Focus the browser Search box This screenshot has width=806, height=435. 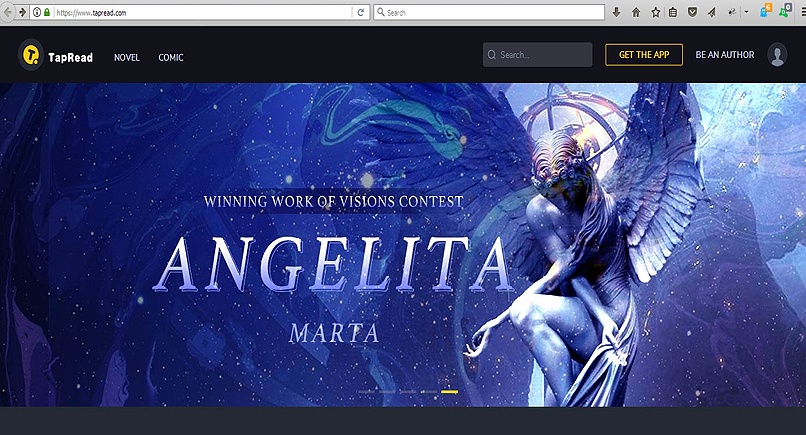point(489,12)
